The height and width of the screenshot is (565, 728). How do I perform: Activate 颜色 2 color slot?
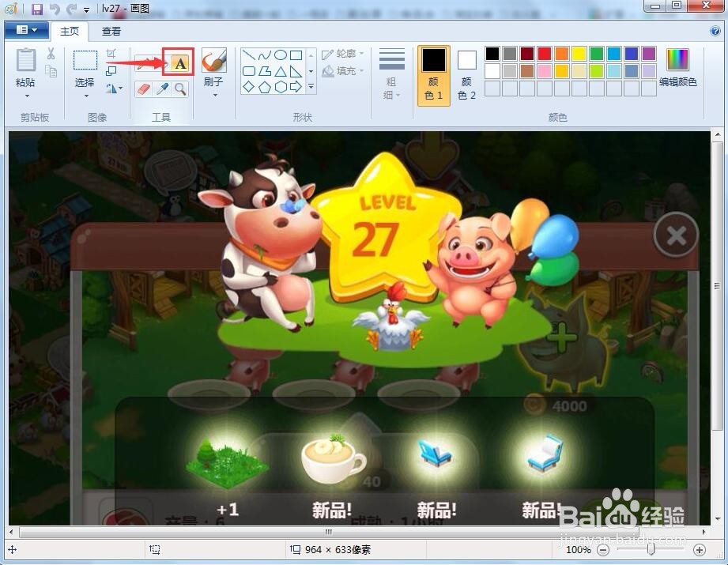click(466, 76)
